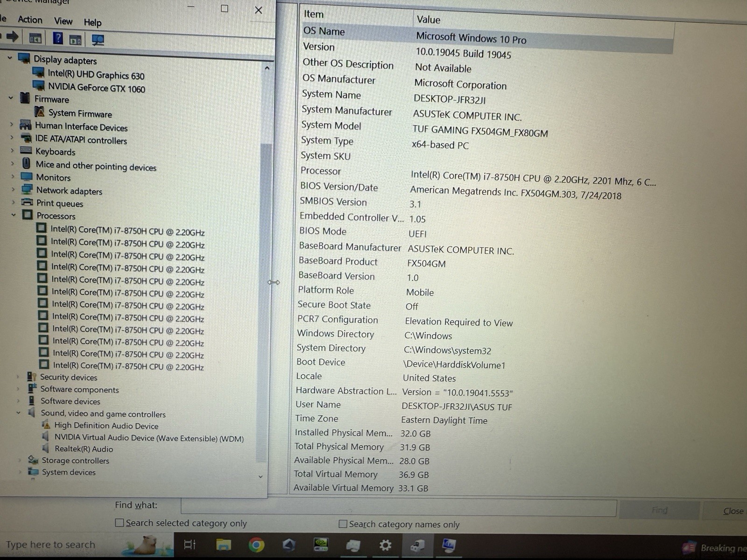Expand the Keyboards category
Image resolution: width=747 pixels, height=560 pixels.
(x=12, y=150)
